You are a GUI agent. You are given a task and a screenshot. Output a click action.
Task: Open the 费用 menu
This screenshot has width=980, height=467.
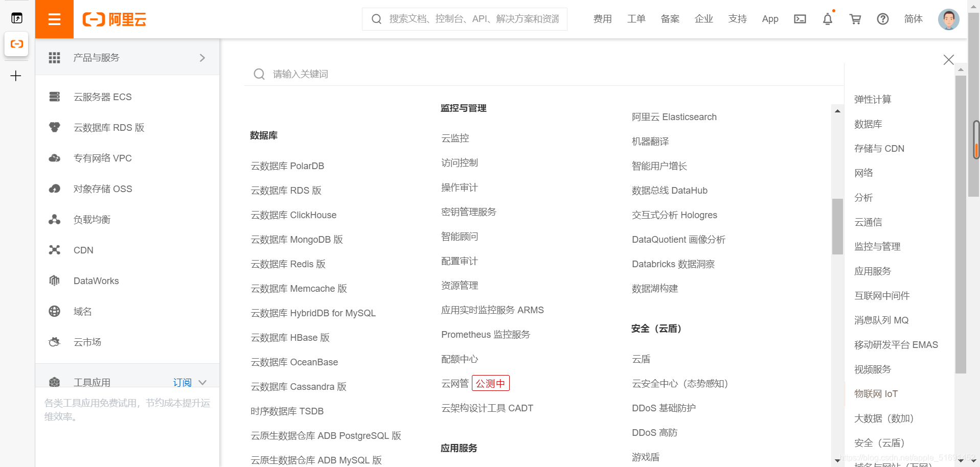point(602,19)
